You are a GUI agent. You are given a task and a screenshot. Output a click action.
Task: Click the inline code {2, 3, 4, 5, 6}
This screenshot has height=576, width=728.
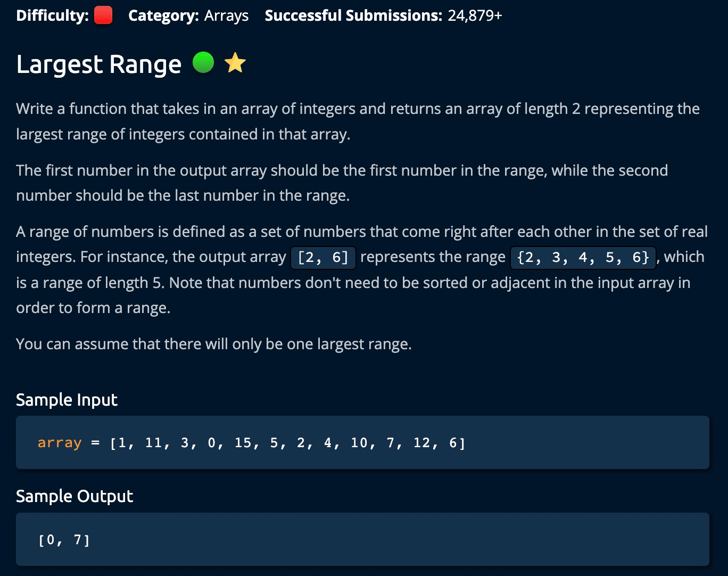pyautogui.click(x=583, y=257)
